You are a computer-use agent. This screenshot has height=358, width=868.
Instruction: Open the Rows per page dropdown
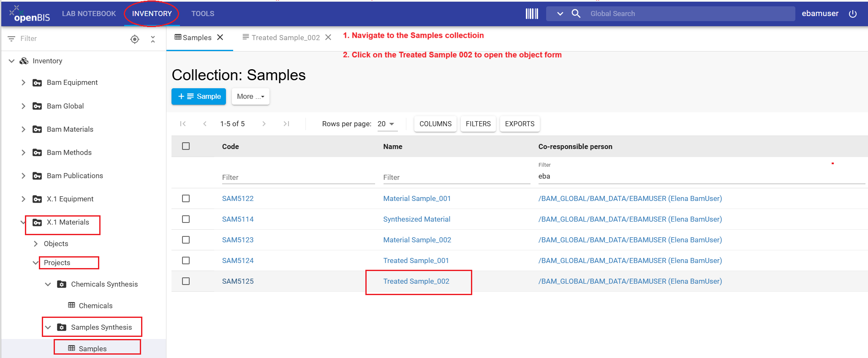(x=387, y=124)
